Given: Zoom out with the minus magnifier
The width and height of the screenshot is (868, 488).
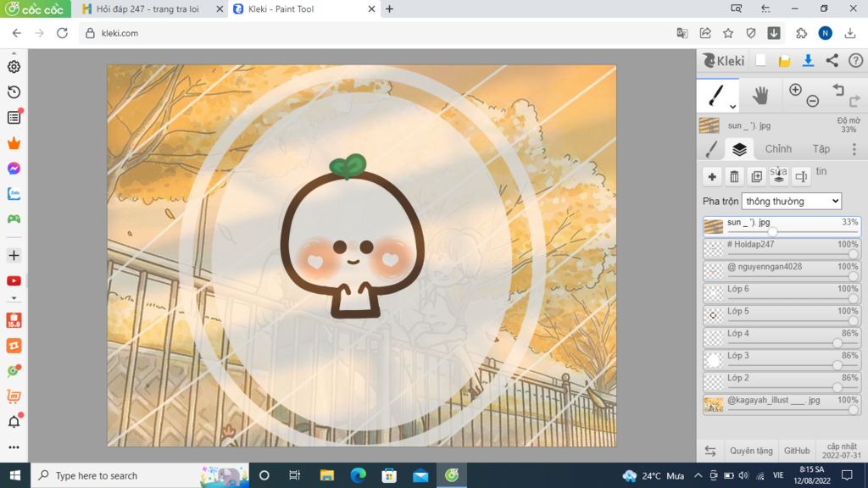Looking at the screenshot, I should (x=812, y=101).
